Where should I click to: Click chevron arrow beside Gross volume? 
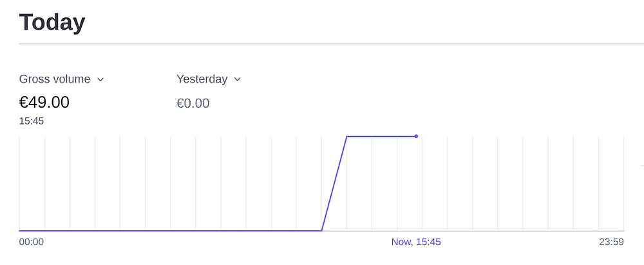pyautogui.click(x=100, y=79)
